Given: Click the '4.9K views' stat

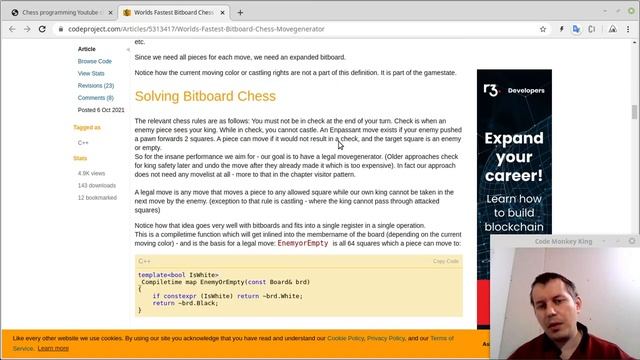Looking at the screenshot, I should [x=91, y=173].
